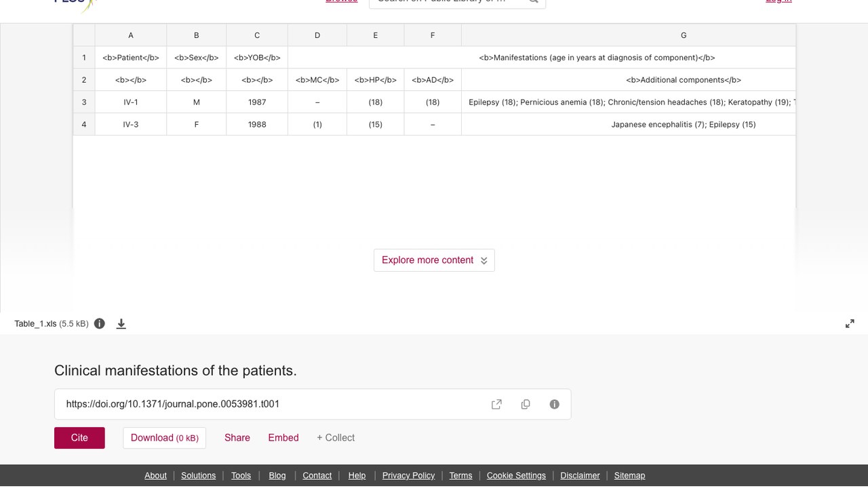The height and width of the screenshot is (488, 868).
Task: Open the Contact footer link
Action: [x=317, y=475]
